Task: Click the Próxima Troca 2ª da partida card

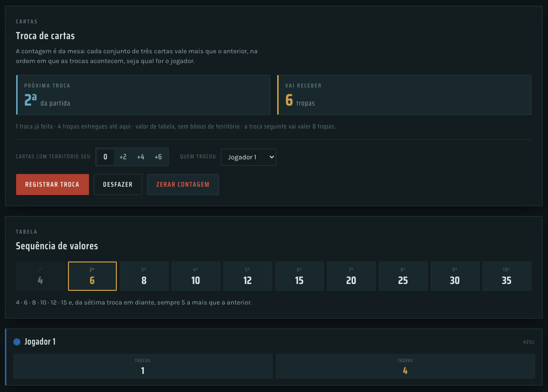Action: click(x=143, y=95)
